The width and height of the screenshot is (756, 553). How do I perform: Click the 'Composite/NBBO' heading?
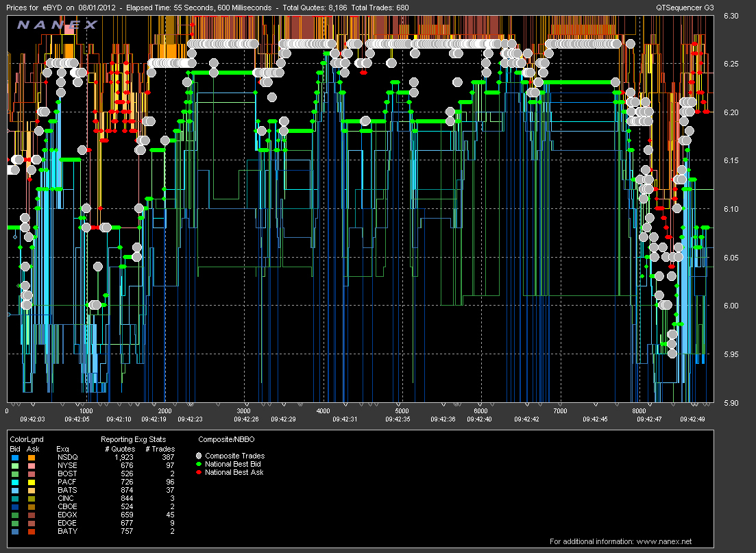pos(226,439)
